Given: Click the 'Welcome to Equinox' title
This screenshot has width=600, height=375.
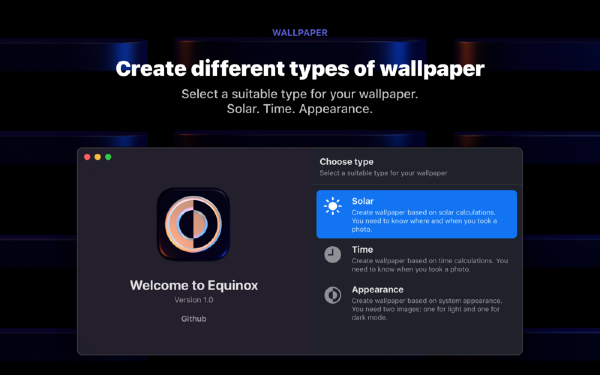Looking at the screenshot, I should click(194, 285).
